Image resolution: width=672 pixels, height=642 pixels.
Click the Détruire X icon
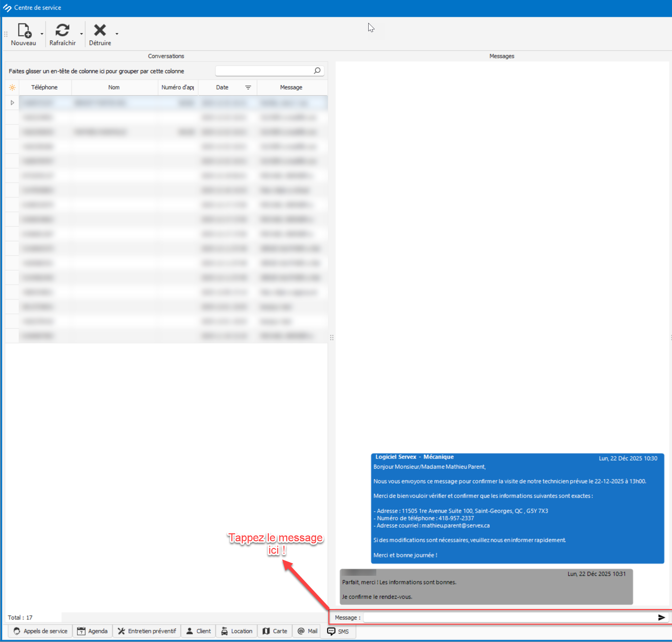click(100, 31)
